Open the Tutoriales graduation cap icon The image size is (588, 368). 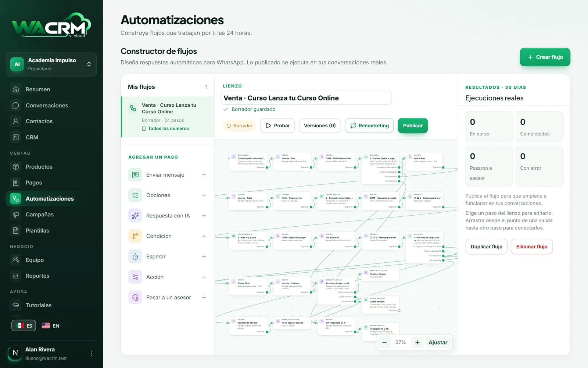point(16,305)
